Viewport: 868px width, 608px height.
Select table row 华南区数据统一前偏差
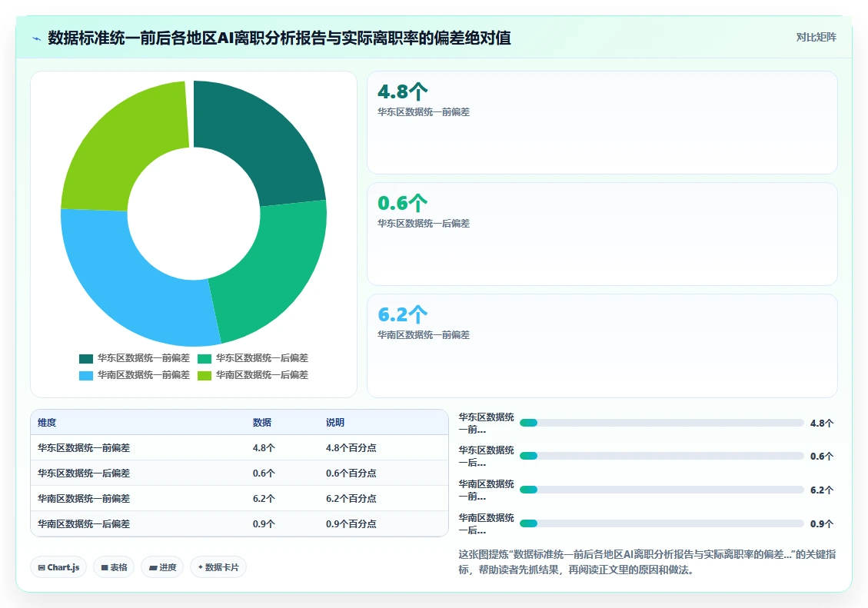[239, 498]
